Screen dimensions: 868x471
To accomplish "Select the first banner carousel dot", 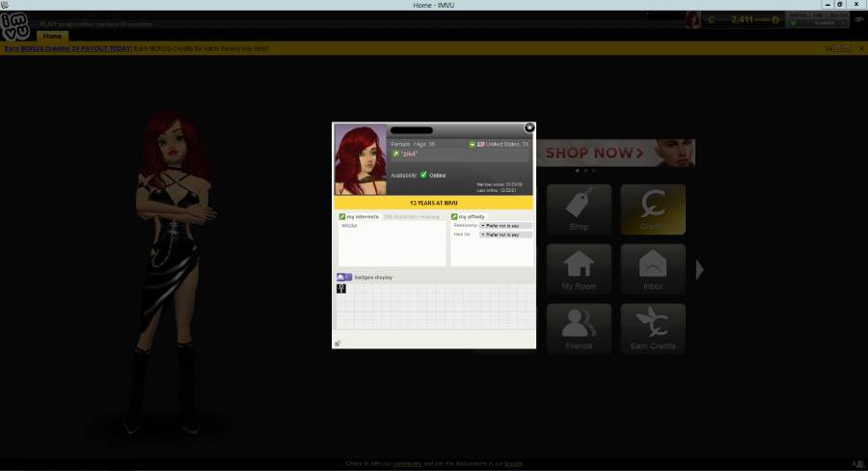I will [578, 171].
